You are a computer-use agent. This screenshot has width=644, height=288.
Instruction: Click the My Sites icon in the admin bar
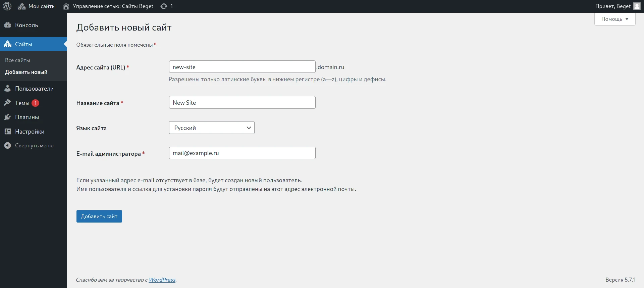tap(22, 6)
